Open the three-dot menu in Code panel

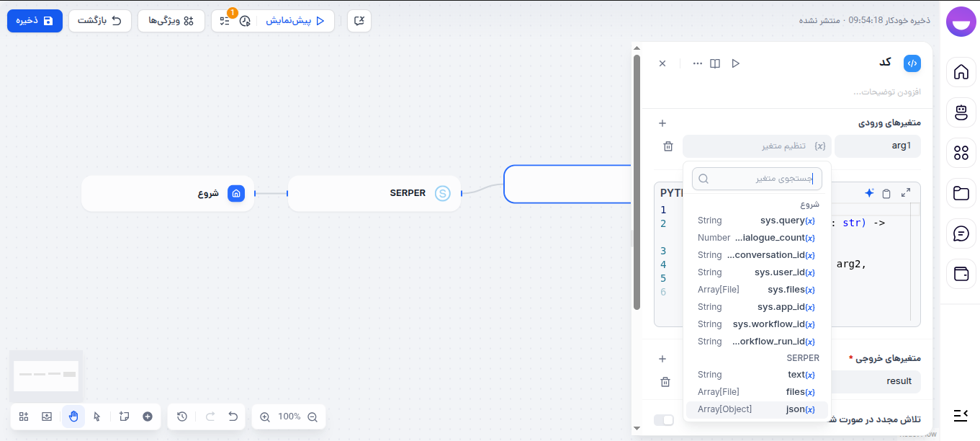click(697, 63)
